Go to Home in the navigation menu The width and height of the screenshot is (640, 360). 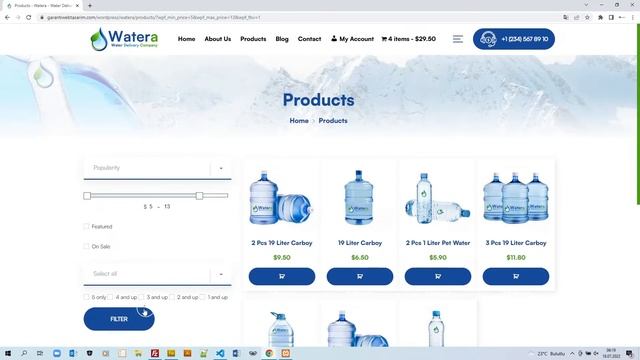pos(186,39)
